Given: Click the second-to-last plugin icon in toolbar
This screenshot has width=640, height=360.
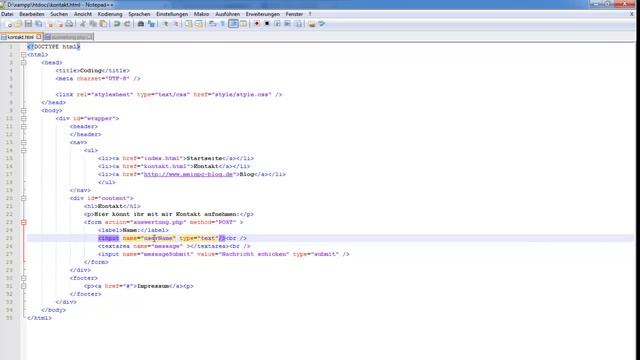Looking at the screenshot, I should (x=312, y=24).
